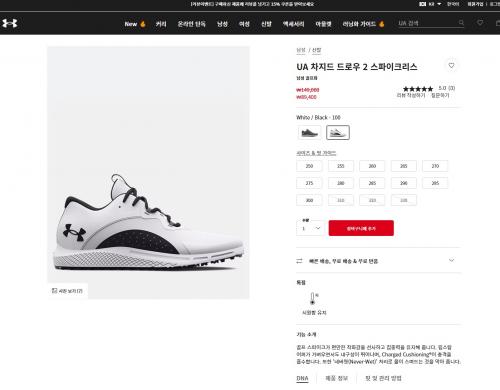Image resolution: width=500 pixels, height=390 pixels.
Task: Choose the black shoe color swatch
Action: pos(309,133)
